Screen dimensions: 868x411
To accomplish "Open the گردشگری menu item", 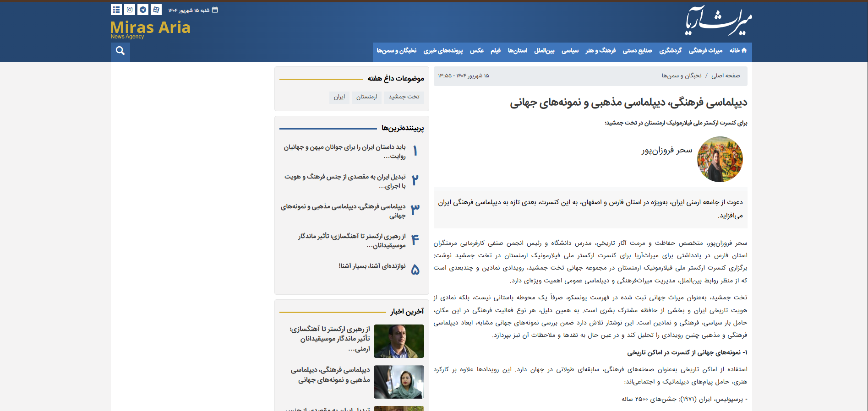I will [x=670, y=51].
